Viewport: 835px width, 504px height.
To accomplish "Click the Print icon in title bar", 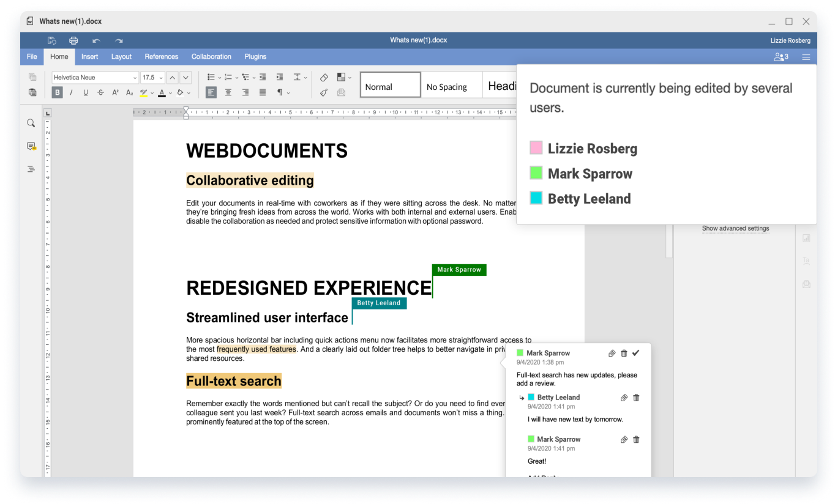I will click(x=73, y=40).
